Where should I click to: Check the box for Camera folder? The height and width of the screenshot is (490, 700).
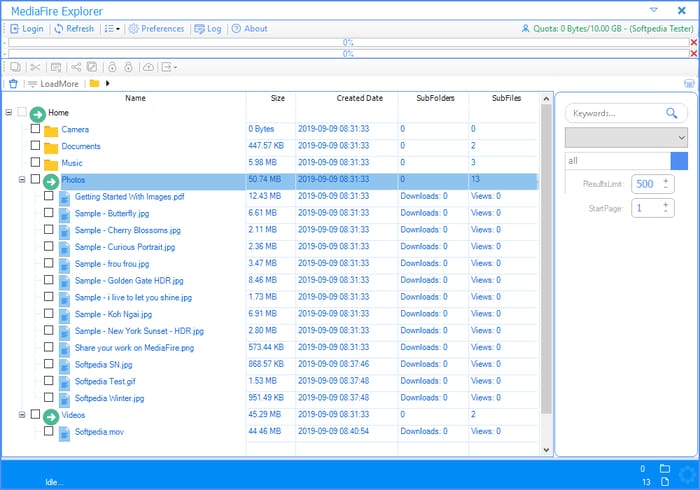[35, 130]
